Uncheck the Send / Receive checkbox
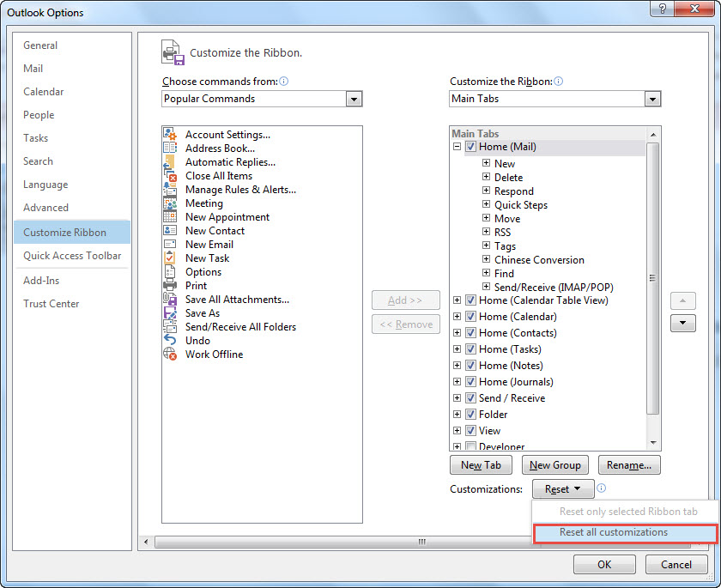Viewport: 721px width, 588px height. click(470, 398)
